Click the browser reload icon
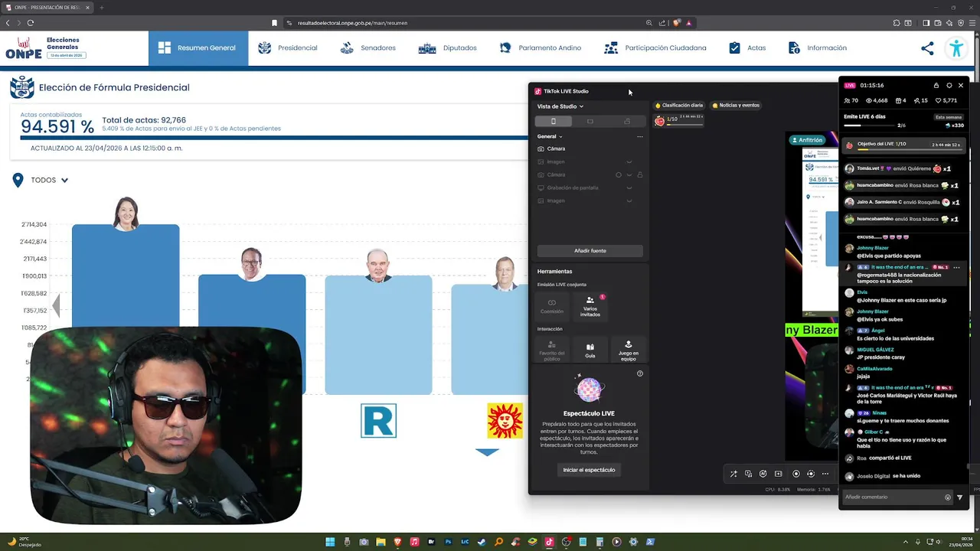The width and height of the screenshot is (980, 551). coord(31,23)
